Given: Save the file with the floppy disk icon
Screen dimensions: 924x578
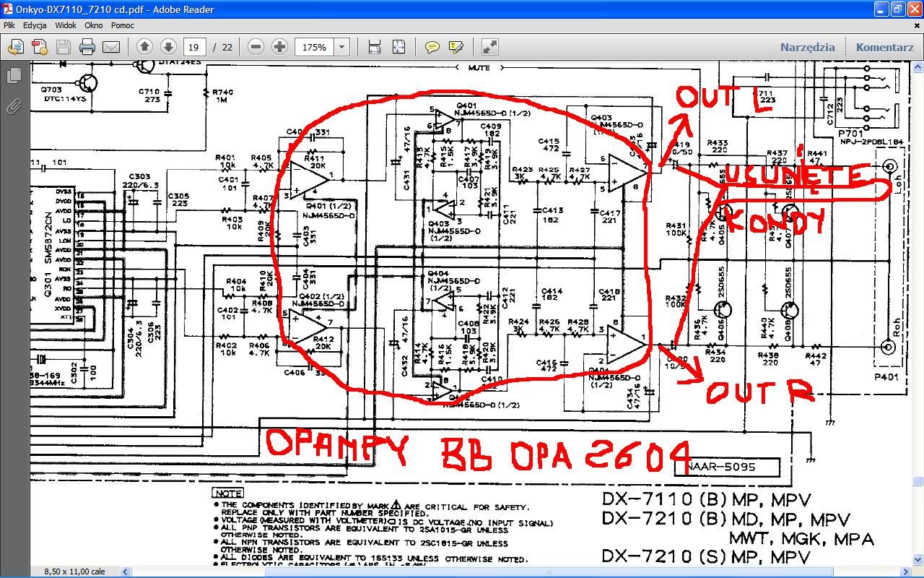Looking at the screenshot, I should coord(63,47).
